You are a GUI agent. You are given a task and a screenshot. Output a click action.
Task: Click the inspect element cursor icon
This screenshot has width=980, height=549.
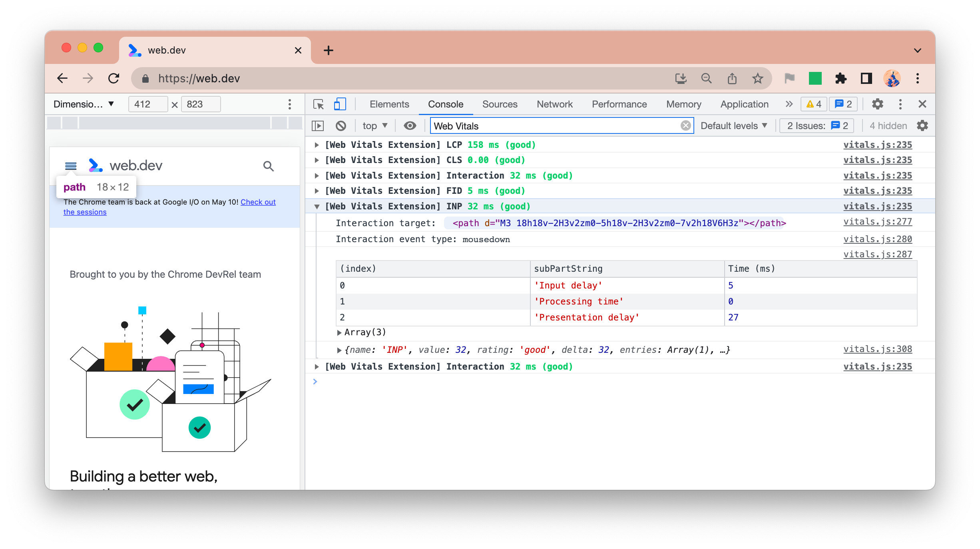point(319,103)
